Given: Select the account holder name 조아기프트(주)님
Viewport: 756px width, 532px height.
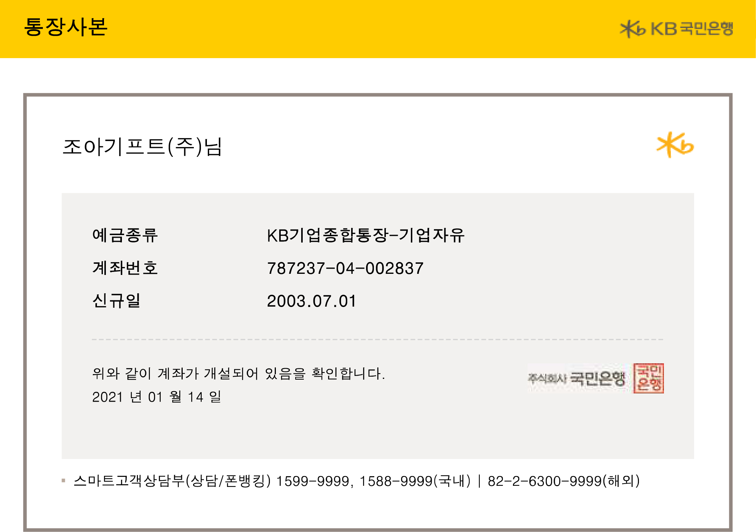Looking at the screenshot, I should click(x=142, y=147).
